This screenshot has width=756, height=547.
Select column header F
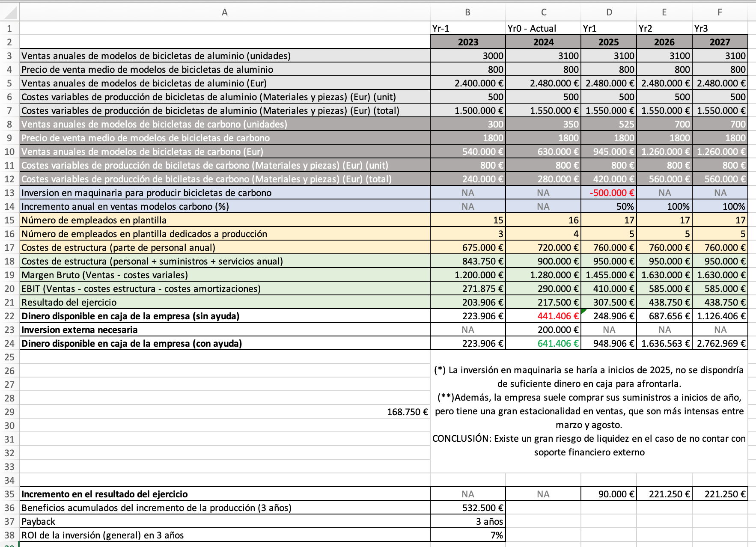[720, 12]
